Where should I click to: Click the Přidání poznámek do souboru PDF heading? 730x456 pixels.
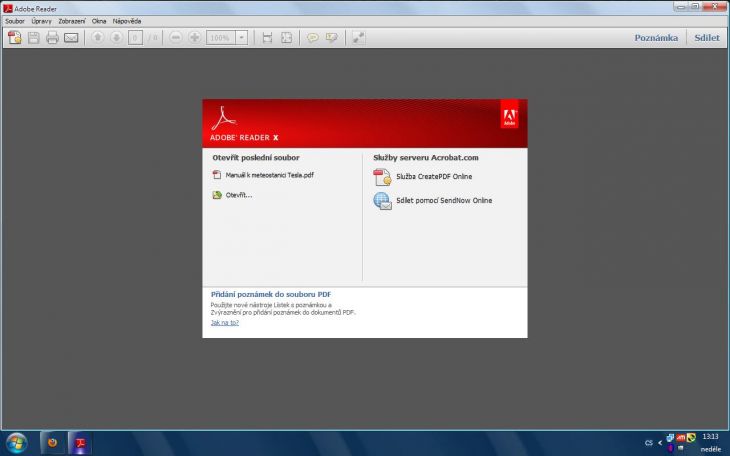pos(271,294)
